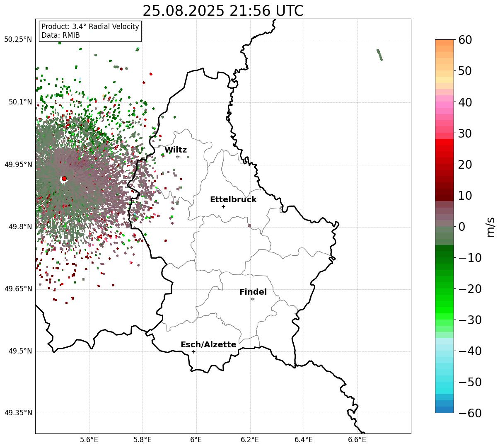Viewport: 500px width, 448px height.
Task: Click the m/s colorbar unit label
Action: pyautogui.click(x=490, y=227)
